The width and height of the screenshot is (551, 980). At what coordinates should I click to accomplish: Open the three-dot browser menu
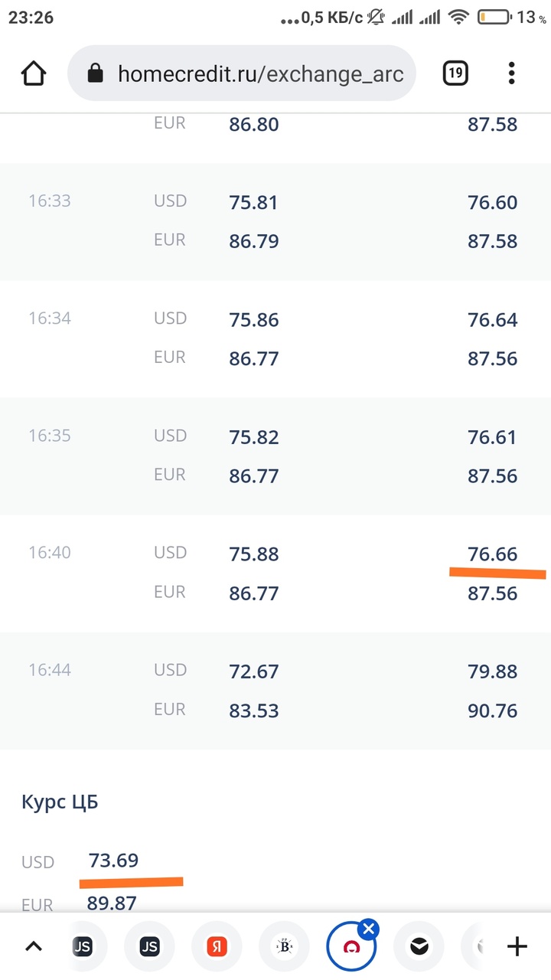click(x=511, y=73)
